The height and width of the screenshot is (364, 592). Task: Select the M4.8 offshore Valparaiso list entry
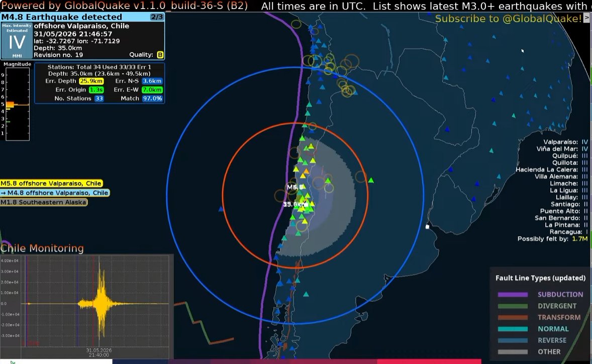[x=55, y=193]
